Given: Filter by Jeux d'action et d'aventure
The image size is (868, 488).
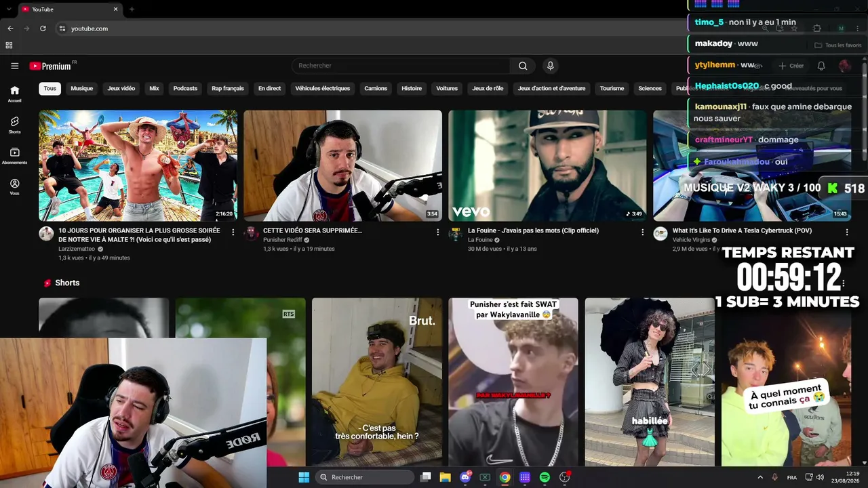Looking at the screenshot, I should click(551, 88).
